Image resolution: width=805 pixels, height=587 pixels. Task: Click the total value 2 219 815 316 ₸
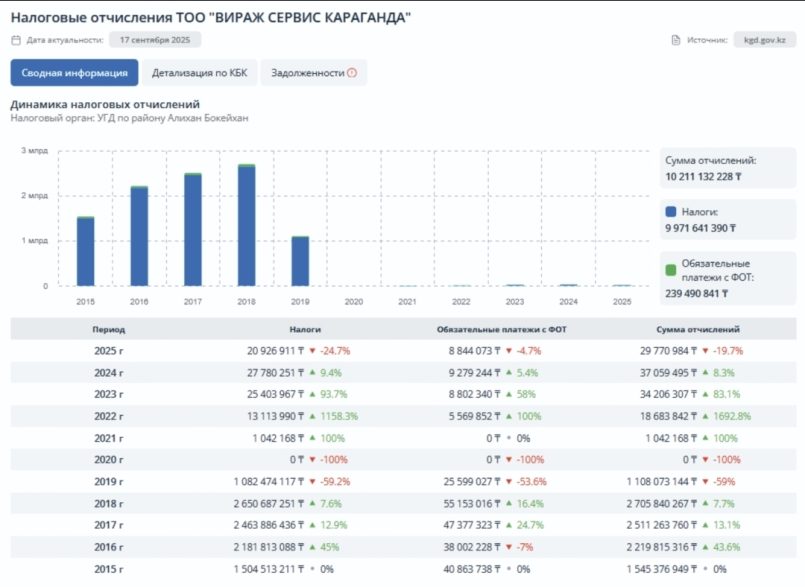pyautogui.click(x=662, y=547)
